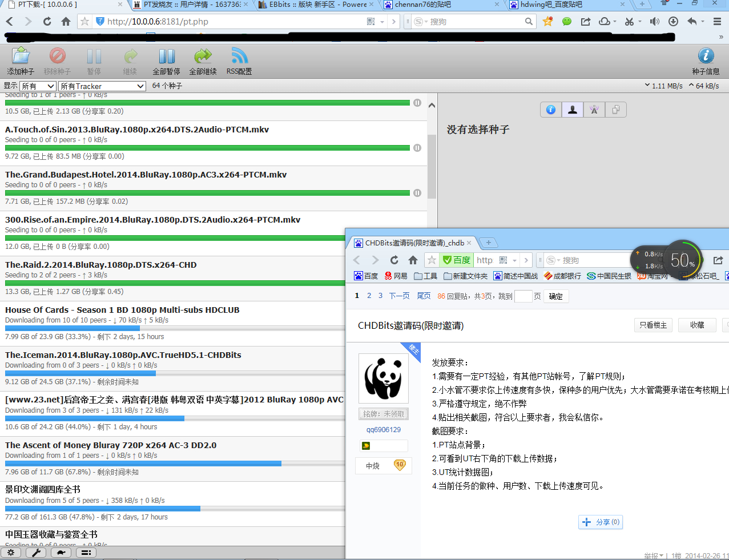
Task: Open the main browser hamburger menu
Action: click(718, 22)
